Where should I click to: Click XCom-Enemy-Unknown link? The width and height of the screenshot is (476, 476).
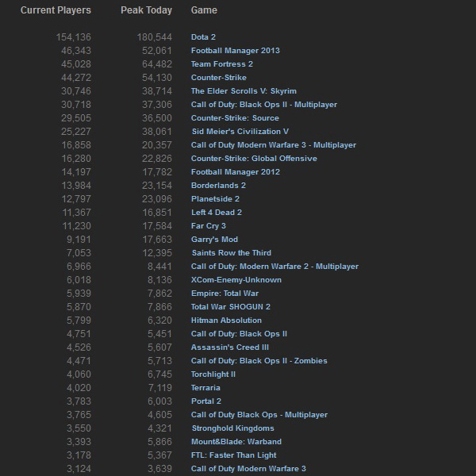click(236, 279)
